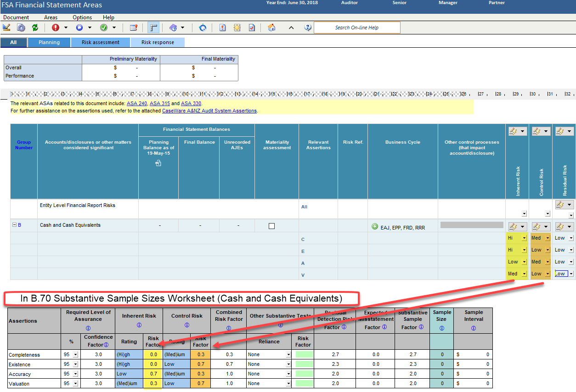This screenshot has width=576, height=392.
Task: Open Reliance dropdown in the Completeness row
Action: (x=288, y=355)
